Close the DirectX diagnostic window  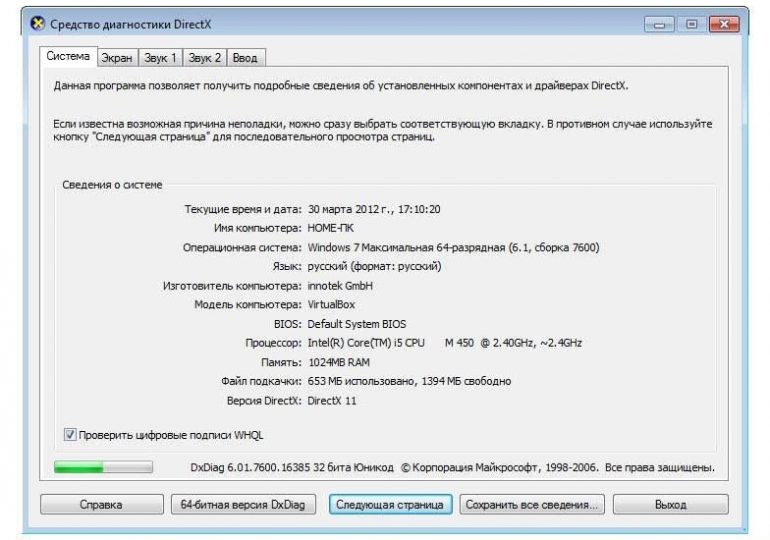tap(721, 23)
